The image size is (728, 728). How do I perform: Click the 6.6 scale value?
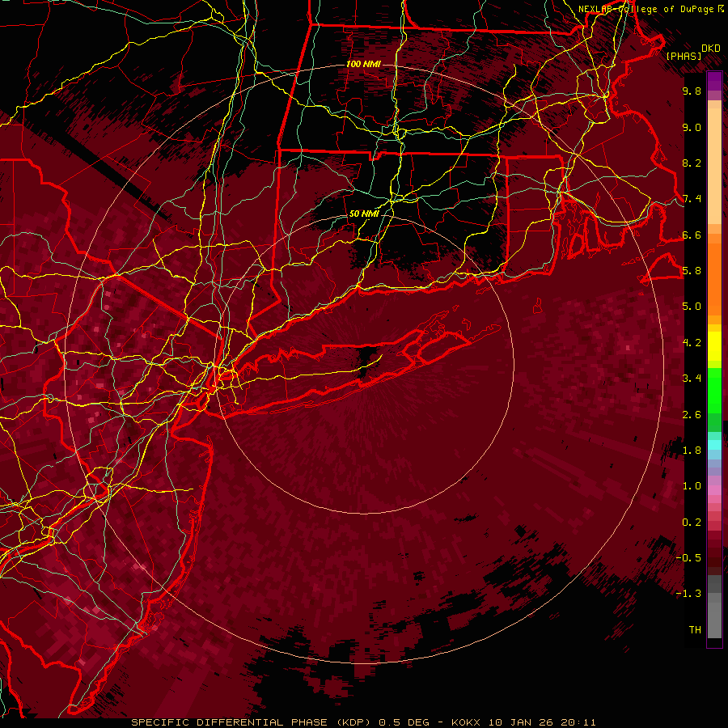(692, 235)
